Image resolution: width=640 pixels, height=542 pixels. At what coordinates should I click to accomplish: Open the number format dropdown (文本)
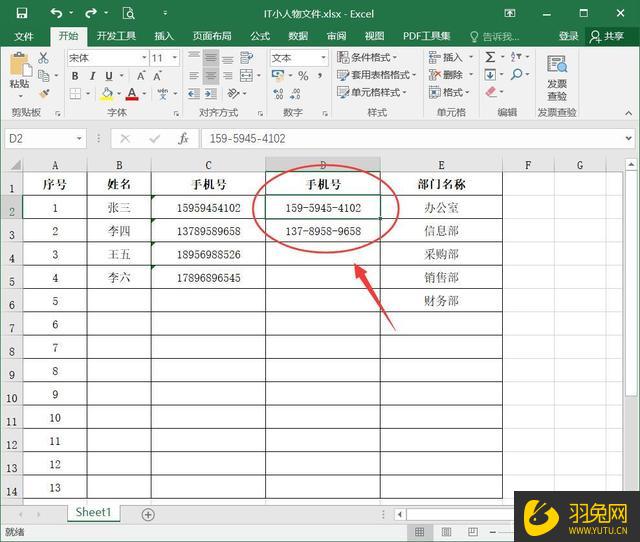click(x=323, y=58)
